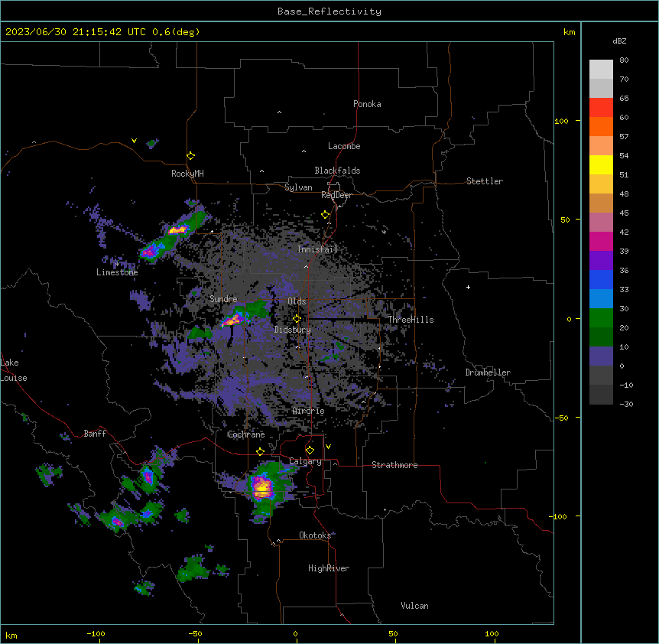Click the storm cell core east of Sundre

point(232,320)
